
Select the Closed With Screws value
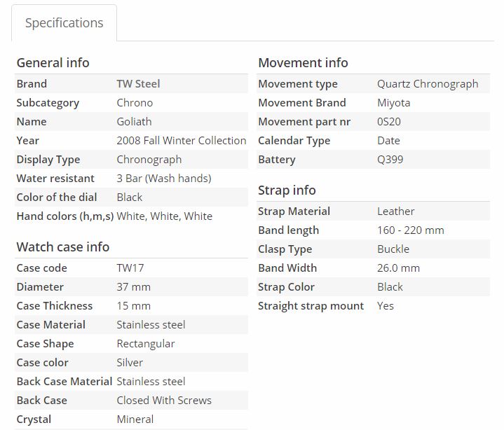(x=163, y=401)
